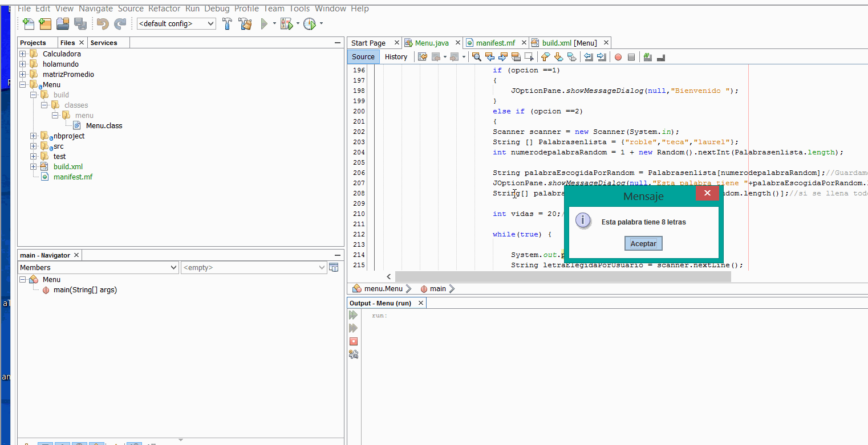
Task: Switch to the manifest.mf editor tab
Action: tap(495, 43)
